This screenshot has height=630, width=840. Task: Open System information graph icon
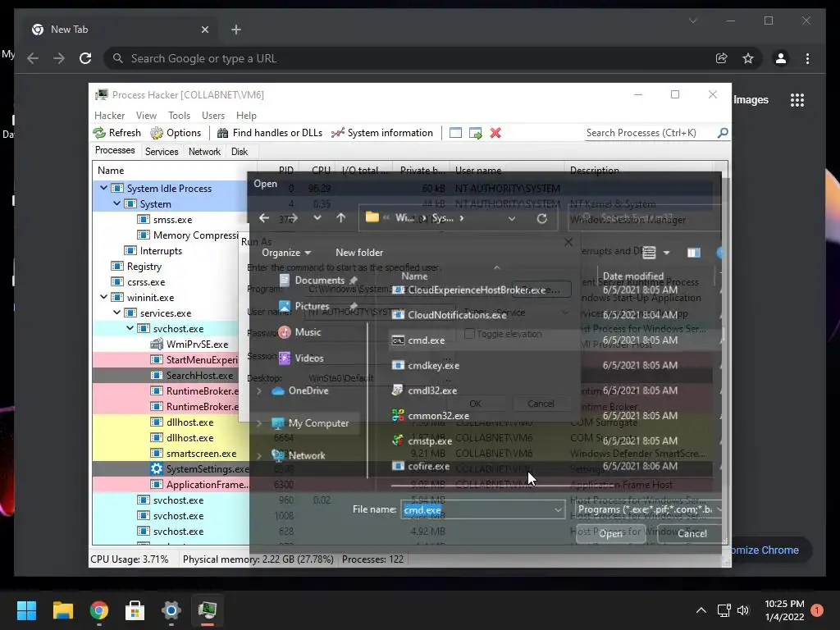pyautogui.click(x=337, y=133)
